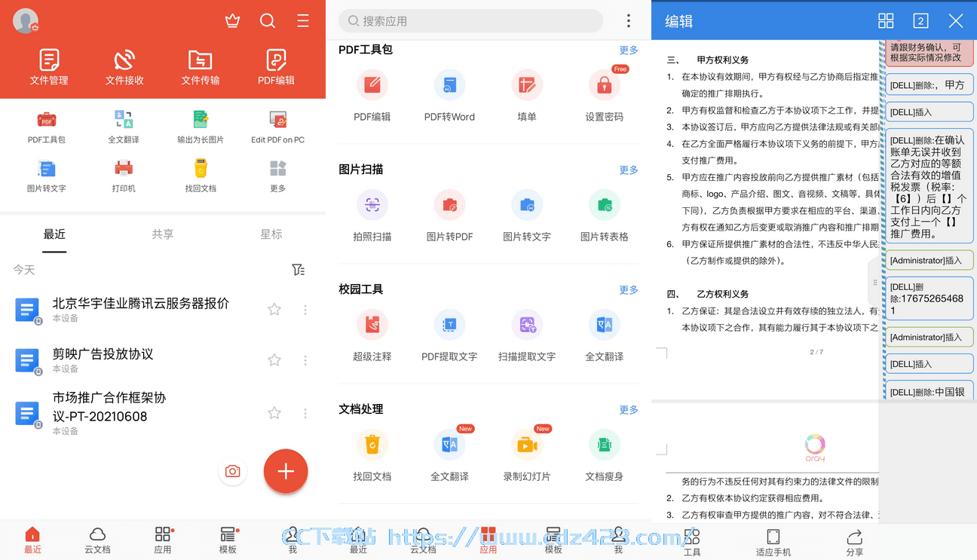Tap the crown membership icon

click(232, 21)
